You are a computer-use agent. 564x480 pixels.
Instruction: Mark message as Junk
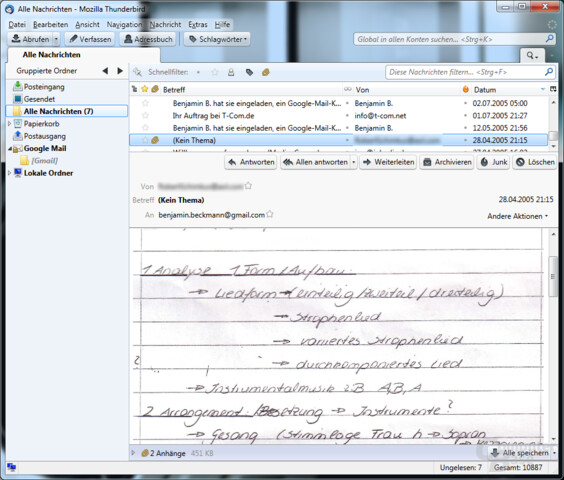click(x=494, y=162)
